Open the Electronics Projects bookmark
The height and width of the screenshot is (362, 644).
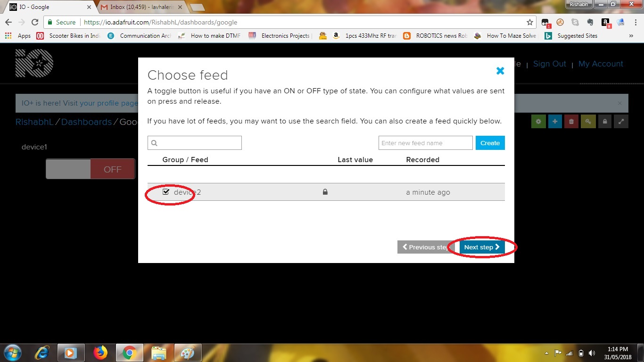click(x=280, y=36)
